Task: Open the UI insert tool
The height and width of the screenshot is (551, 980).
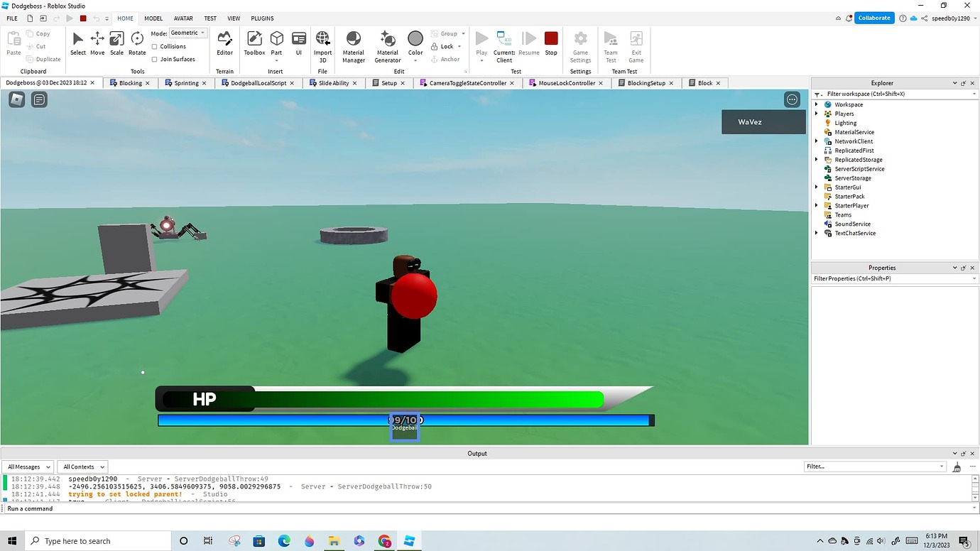Action: (299, 43)
